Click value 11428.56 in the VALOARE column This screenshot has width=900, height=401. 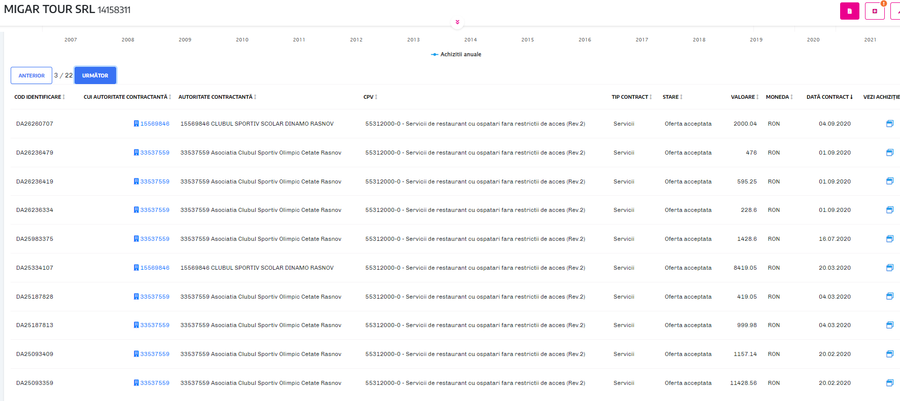pos(743,382)
